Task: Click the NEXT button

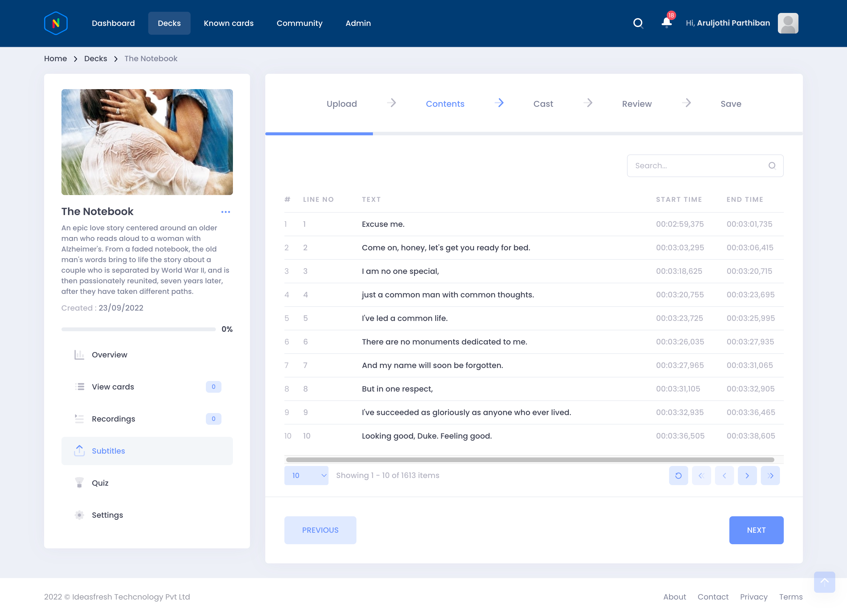Action: [x=756, y=530]
